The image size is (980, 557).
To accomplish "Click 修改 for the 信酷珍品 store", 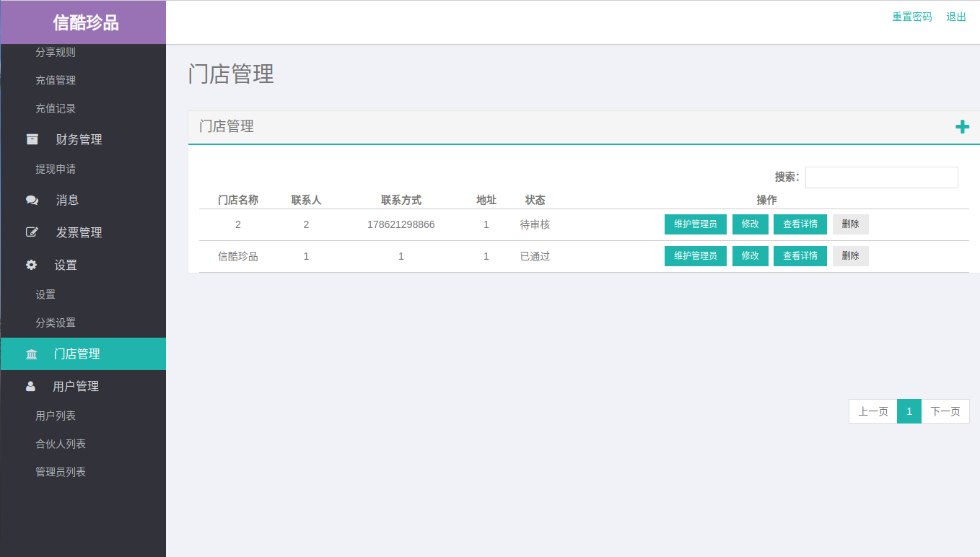I will (x=750, y=256).
